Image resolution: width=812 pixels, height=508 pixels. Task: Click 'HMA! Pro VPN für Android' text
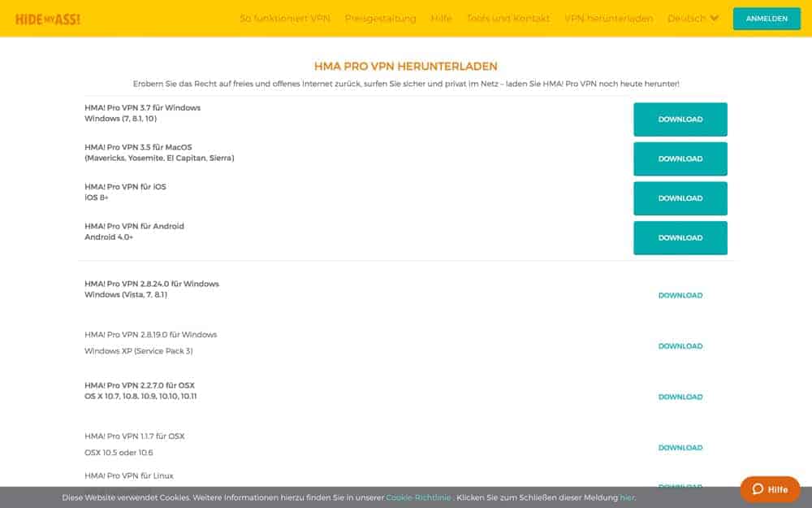(x=134, y=226)
